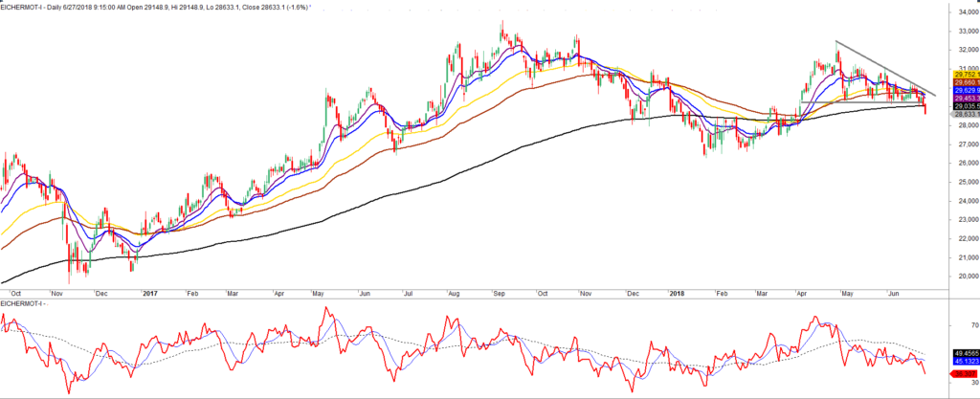The image size is (980, 399).
Task: Click the 2018 year label on date axis
Action: [x=677, y=292]
